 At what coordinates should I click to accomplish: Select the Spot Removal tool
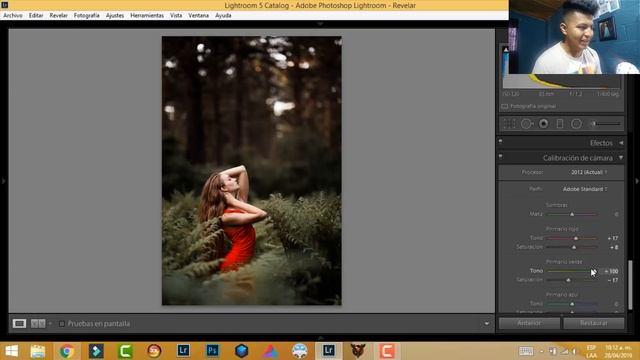coord(527,124)
